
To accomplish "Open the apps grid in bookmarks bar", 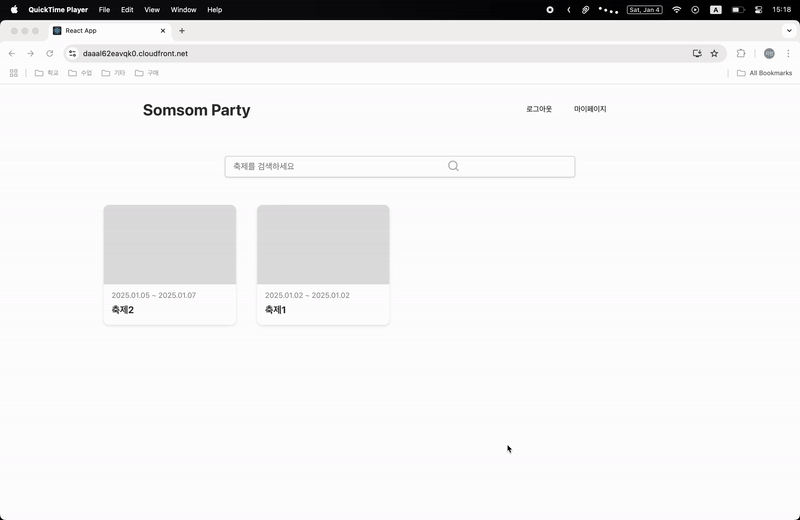I will [14, 73].
